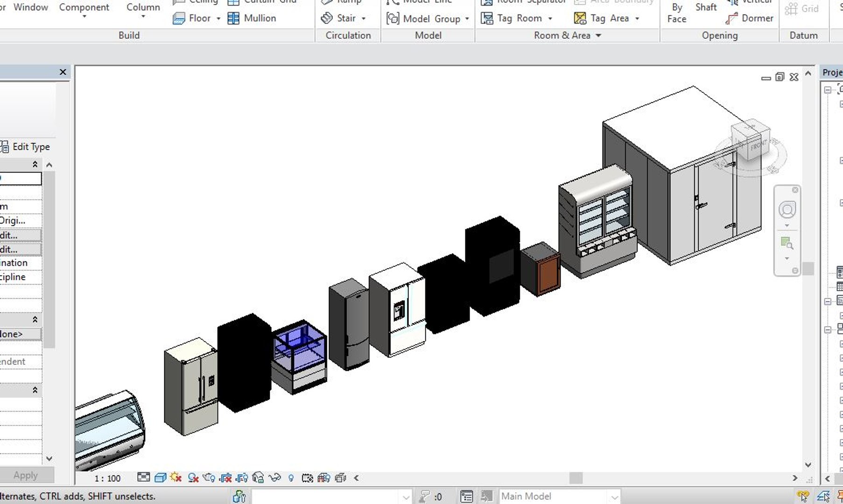843x504 pixels.
Task: Open the Stair tool dropdown arrow
Action: (x=363, y=19)
